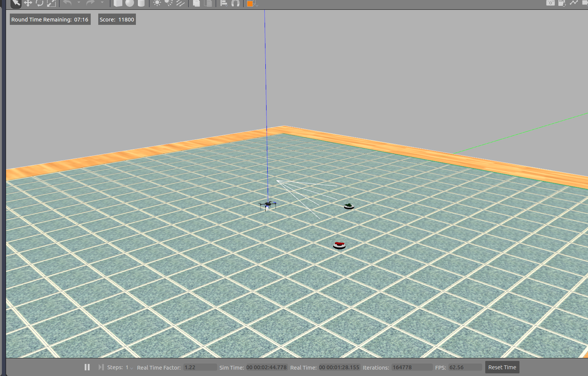Step the simulation forward once

101,367
